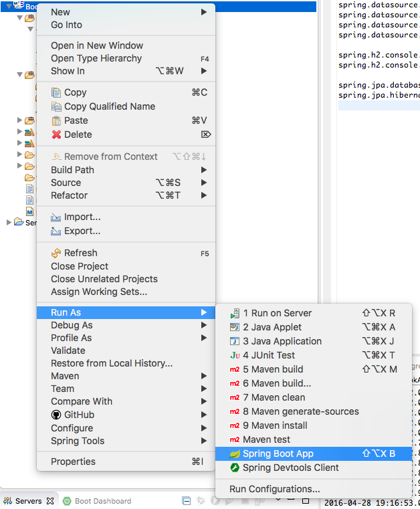Choose Go Into from context menu
This screenshot has height=509, width=420.
(x=126, y=25)
